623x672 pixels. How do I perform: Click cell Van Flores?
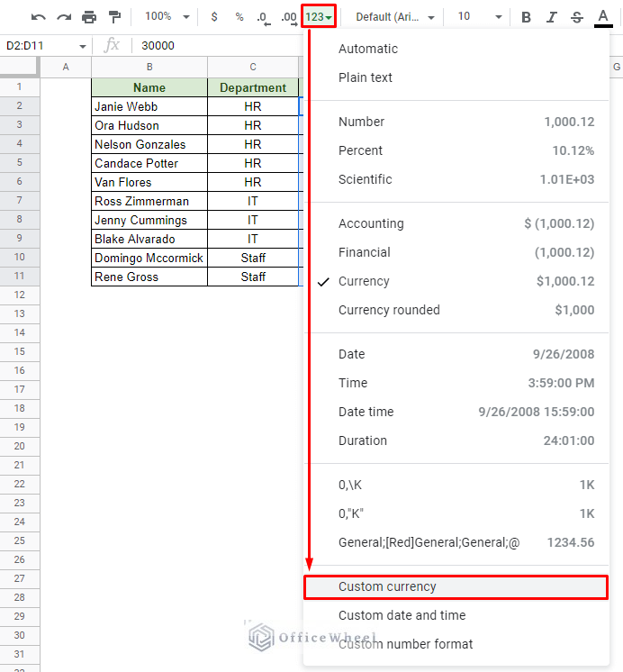(x=149, y=182)
